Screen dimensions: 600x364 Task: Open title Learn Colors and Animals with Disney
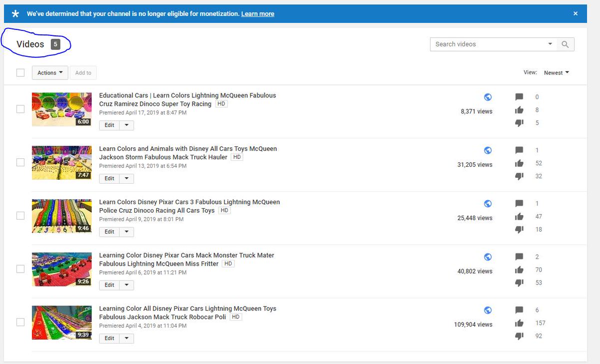point(188,153)
